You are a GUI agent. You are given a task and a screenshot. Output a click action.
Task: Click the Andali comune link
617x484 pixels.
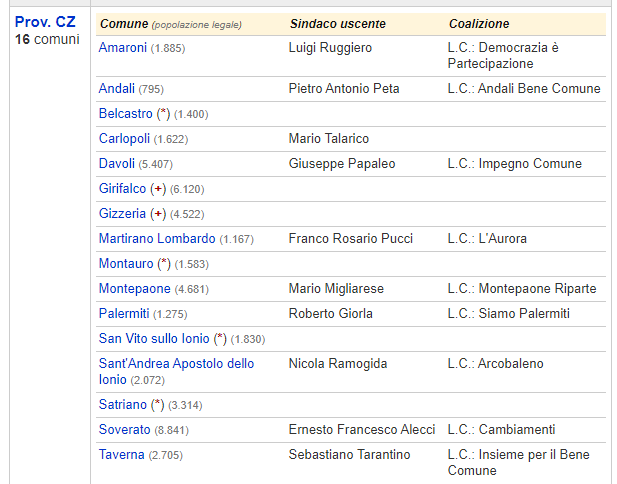tap(116, 89)
